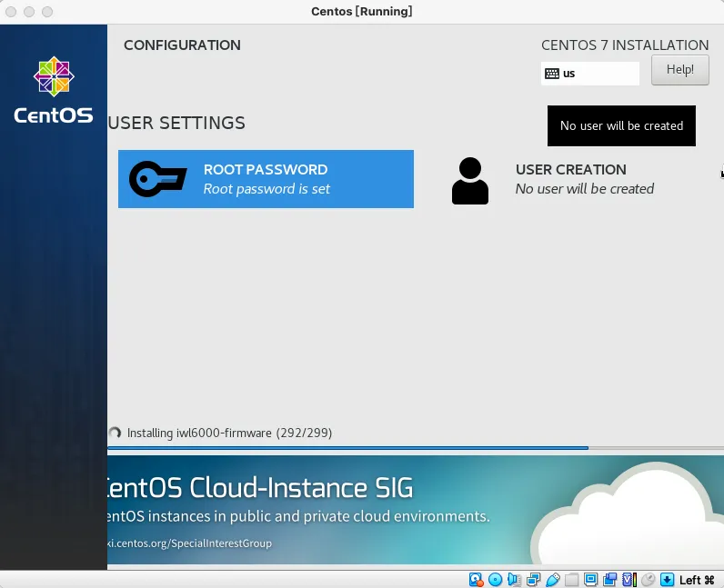
Task: Click the VirtualBox shared folders icon
Action: tap(571, 579)
